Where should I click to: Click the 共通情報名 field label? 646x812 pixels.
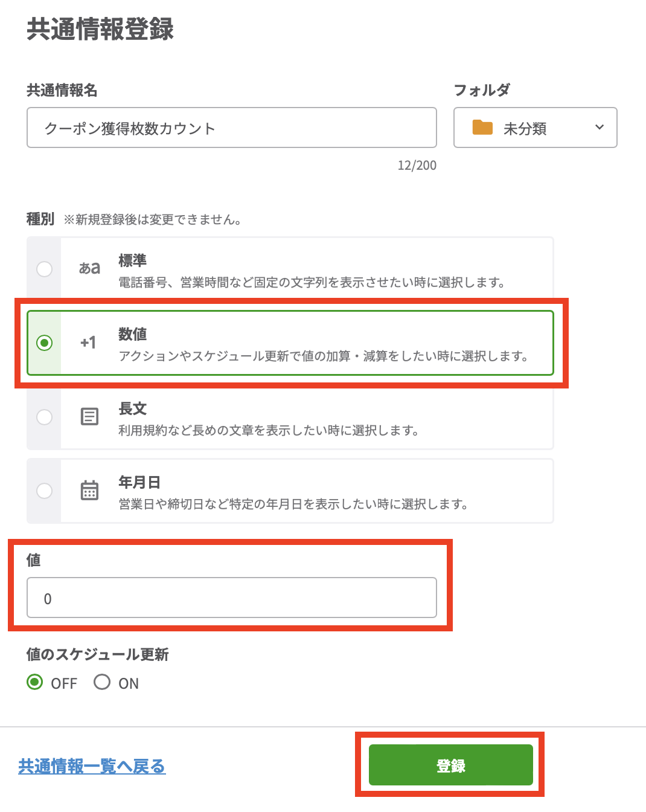pyautogui.click(x=62, y=90)
